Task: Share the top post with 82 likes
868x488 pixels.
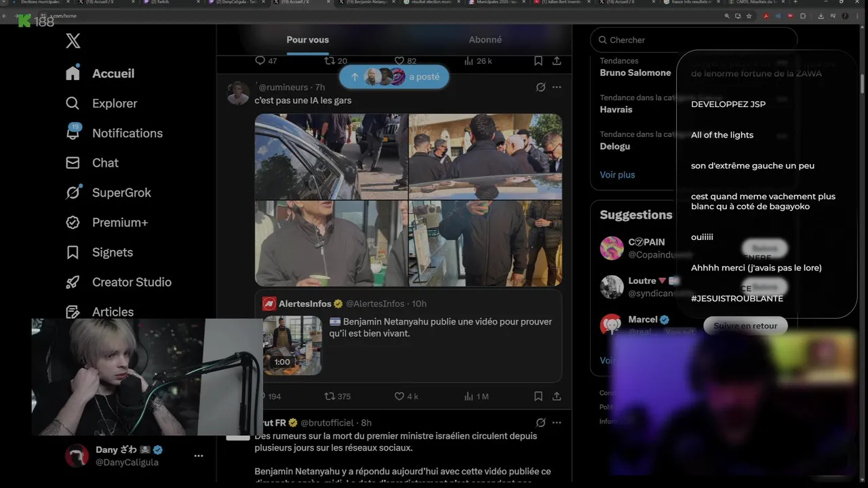Action: pyautogui.click(x=557, y=61)
